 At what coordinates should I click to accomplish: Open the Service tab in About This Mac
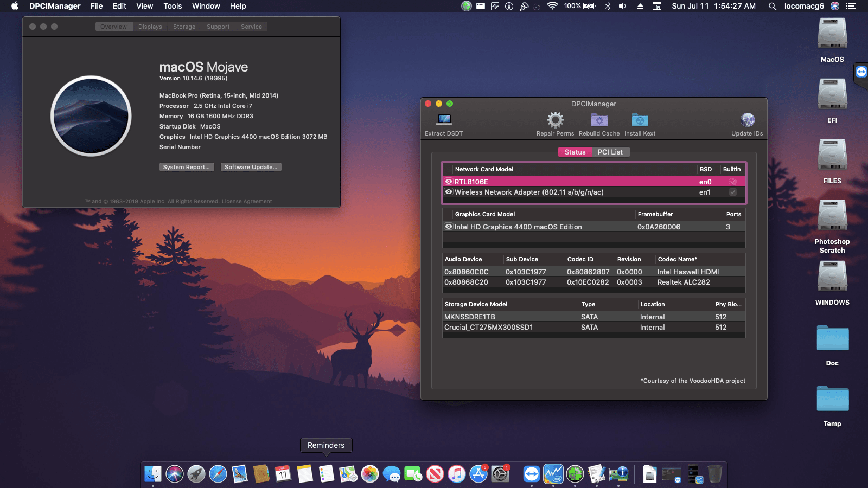point(251,27)
